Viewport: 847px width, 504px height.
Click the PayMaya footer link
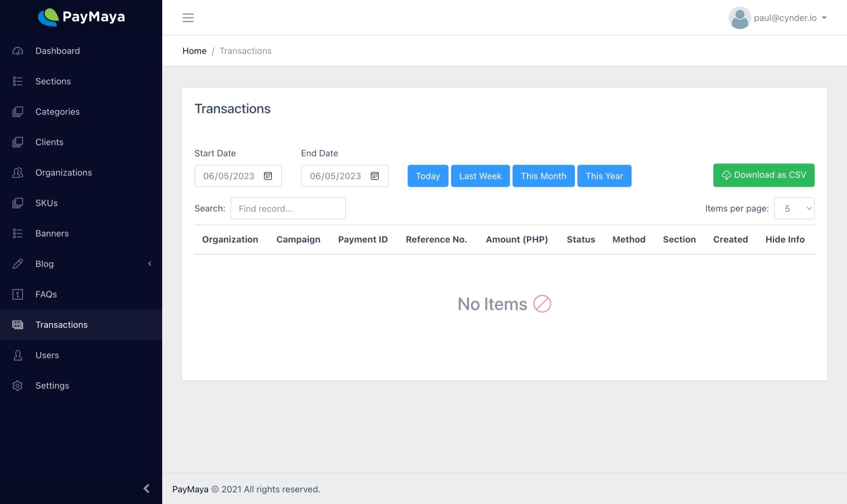[x=190, y=489]
